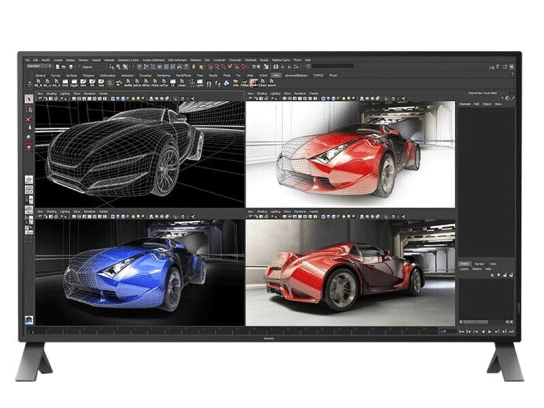
Task: Open the File menu
Action: click(27, 60)
